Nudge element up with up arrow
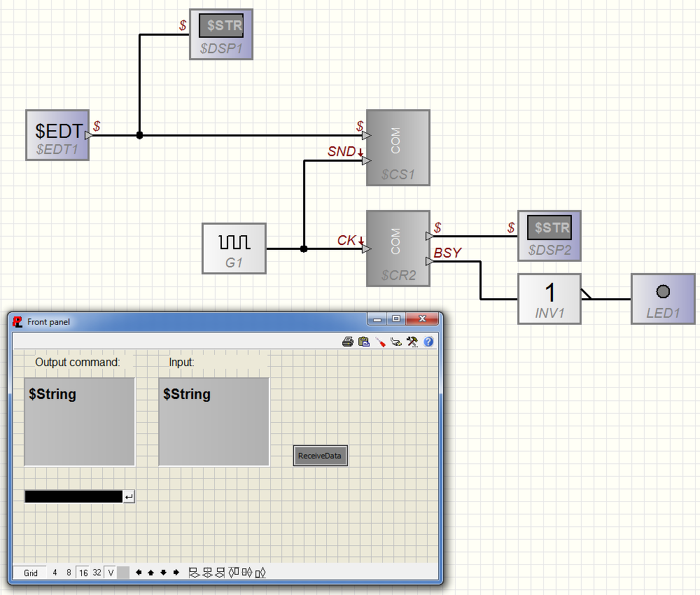The width and height of the screenshot is (700, 595). point(151,572)
